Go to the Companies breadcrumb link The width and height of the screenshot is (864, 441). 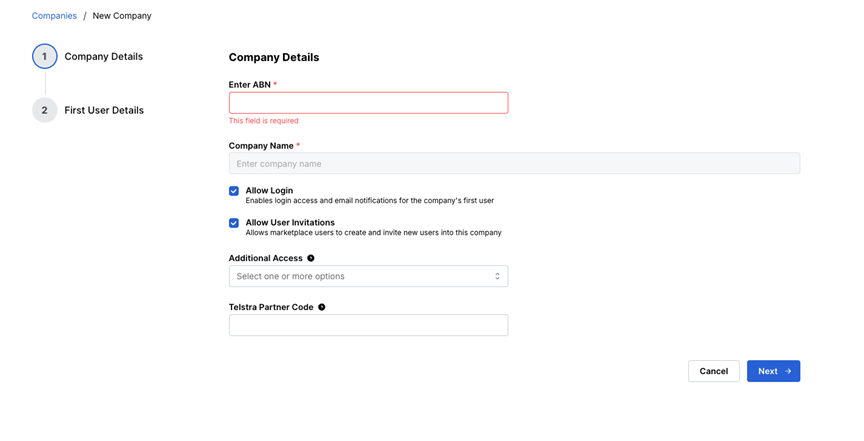tap(54, 16)
